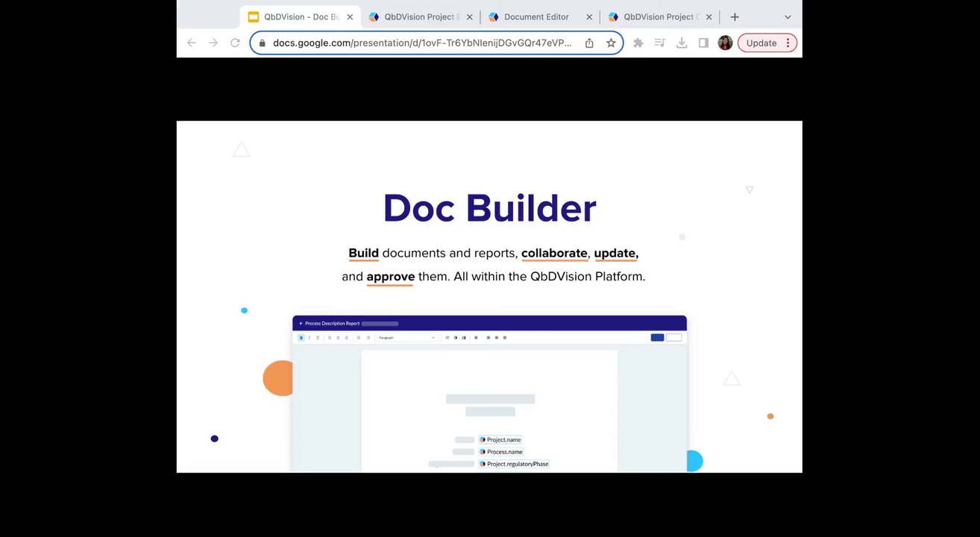Open a new browser tab
The width and height of the screenshot is (980, 537).
[x=735, y=16]
